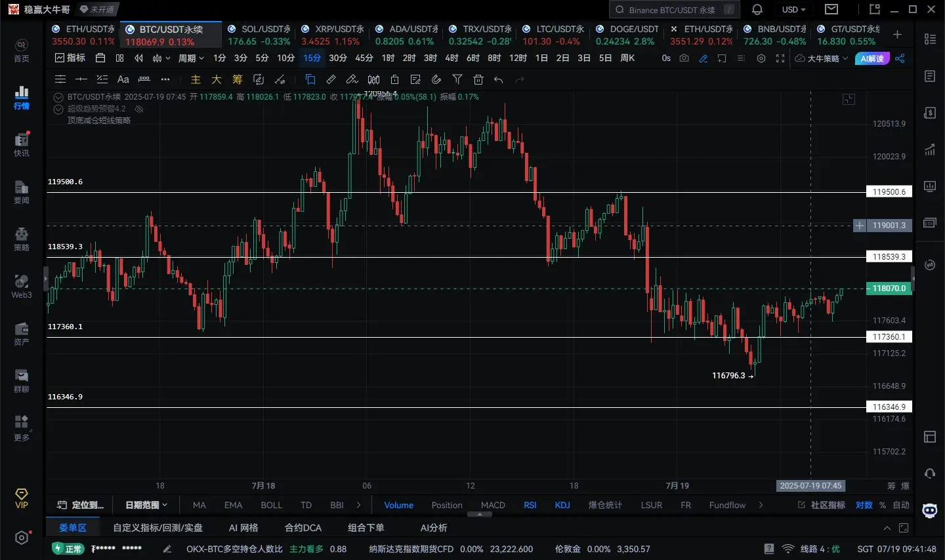Open the AI分析 tab
The height and width of the screenshot is (560, 945).
pos(434,528)
